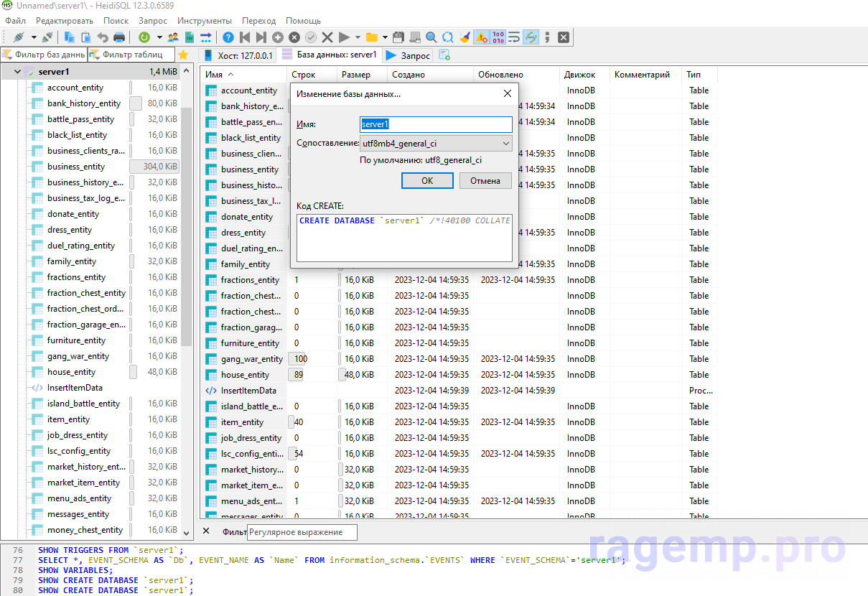Open the Помощь menu
This screenshot has width=868, height=596.
(304, 21)
